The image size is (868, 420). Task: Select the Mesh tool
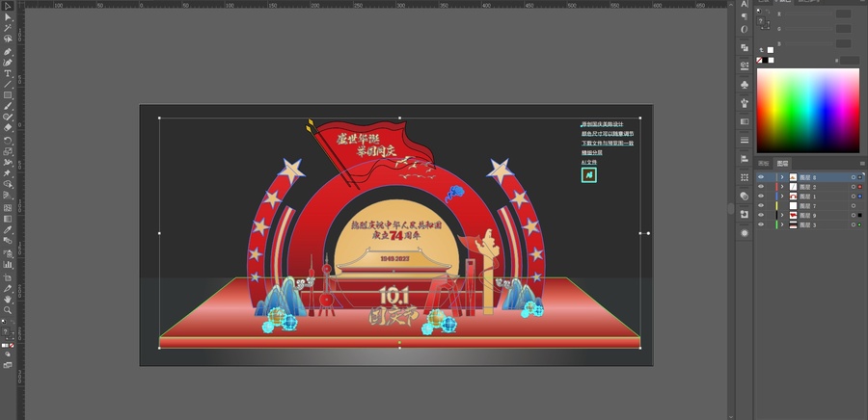point(8,208)
